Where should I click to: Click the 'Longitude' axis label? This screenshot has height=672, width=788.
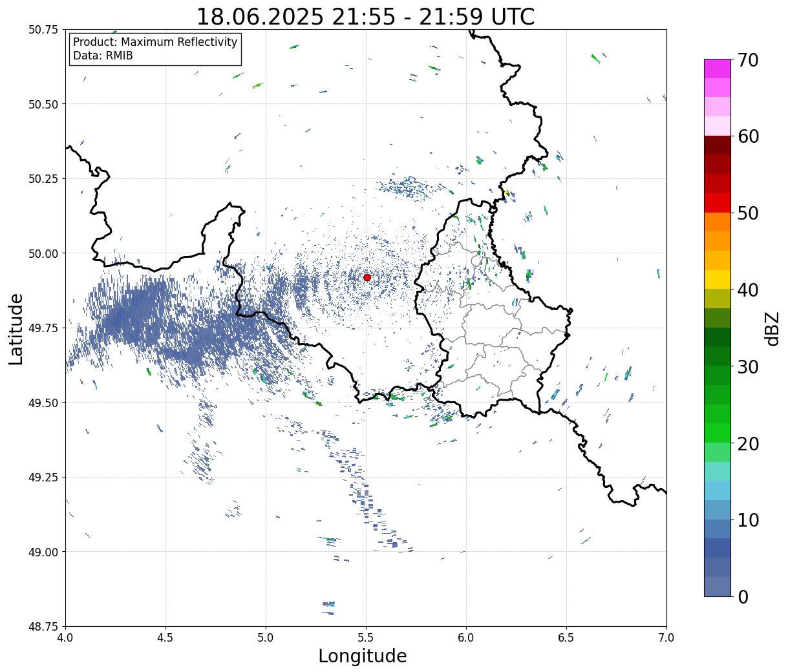363,656
